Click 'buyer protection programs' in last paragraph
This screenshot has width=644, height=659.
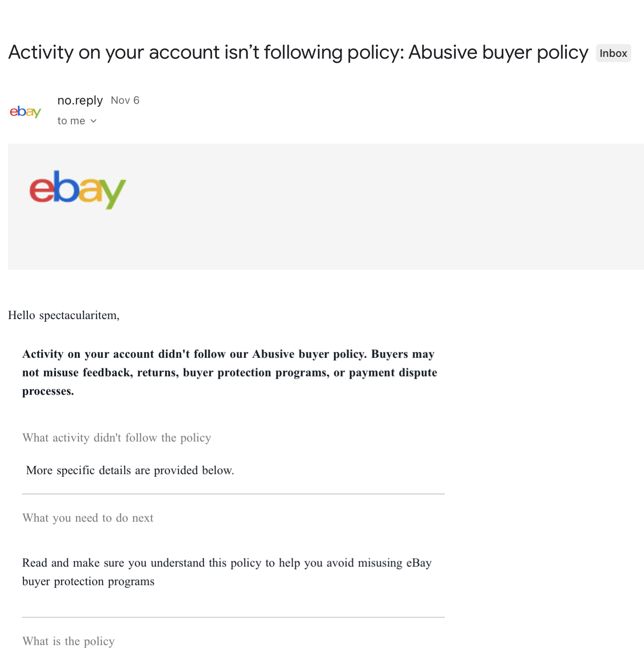click(88, 582)
